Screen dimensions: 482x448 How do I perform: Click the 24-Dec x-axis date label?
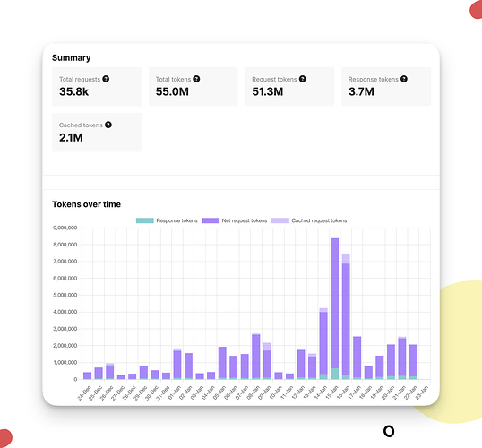pyautogui.click(x=83, y=392)
